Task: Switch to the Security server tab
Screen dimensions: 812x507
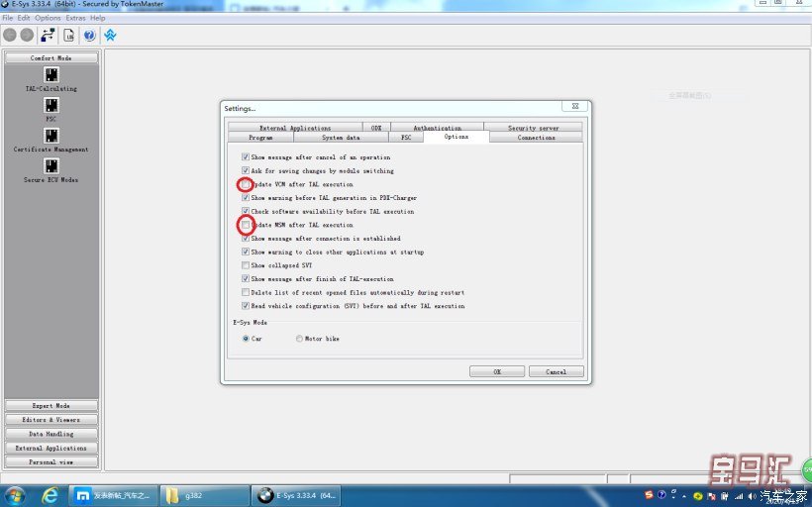Action: [534, 128]
